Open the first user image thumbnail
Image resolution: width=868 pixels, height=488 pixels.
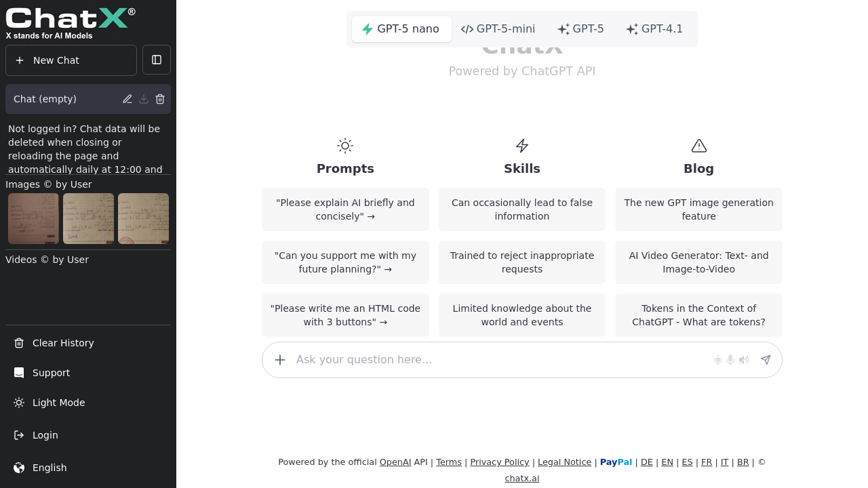[x=33, y=218]
